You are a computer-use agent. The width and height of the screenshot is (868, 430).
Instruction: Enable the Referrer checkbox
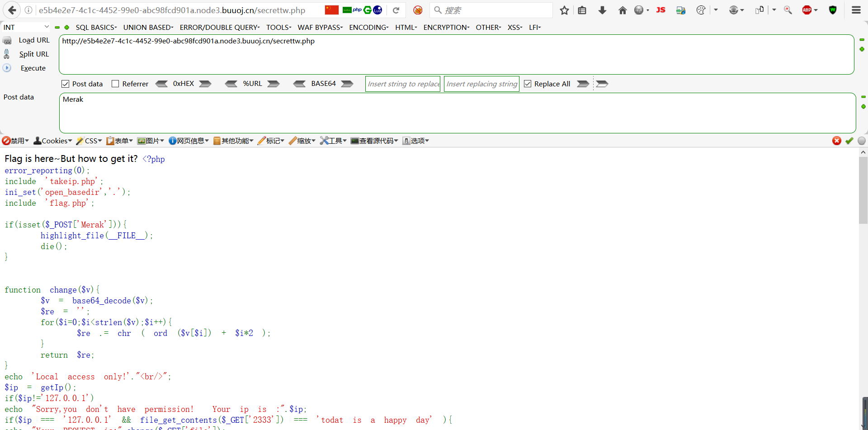tap(116, 83)
